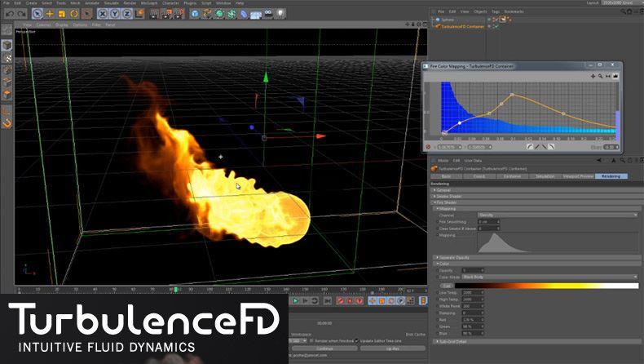Click the Record Active Objects red icon
Viewport: 644px width, 364px height.
click(x=340, y=301)
